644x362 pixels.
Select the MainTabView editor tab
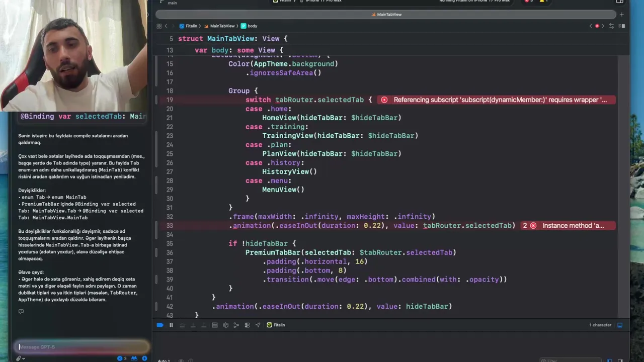coord(386,15)
